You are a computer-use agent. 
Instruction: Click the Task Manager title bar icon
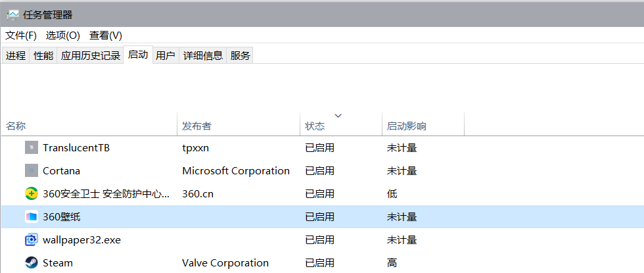(x=13, y=15)
